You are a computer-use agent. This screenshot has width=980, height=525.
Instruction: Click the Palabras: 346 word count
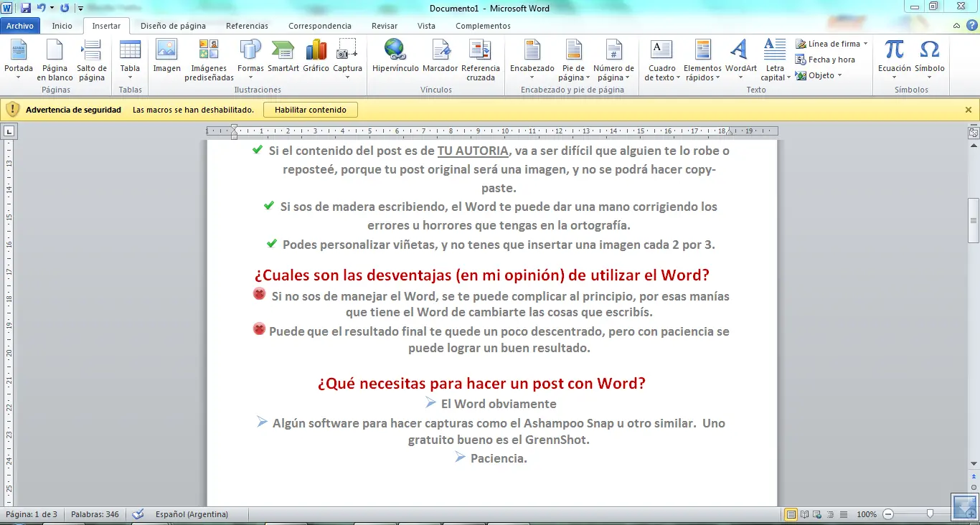tap(95, 514)
